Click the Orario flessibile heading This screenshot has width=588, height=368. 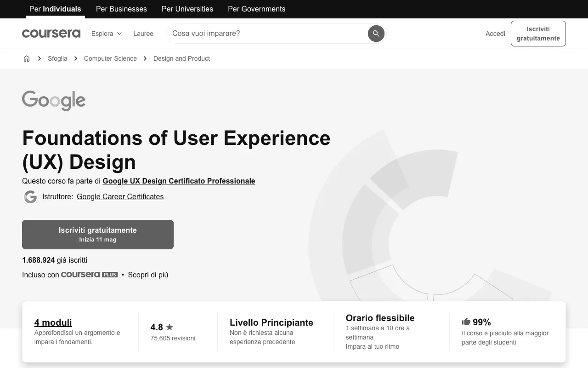pyautogui.click(x=380, y=318)
